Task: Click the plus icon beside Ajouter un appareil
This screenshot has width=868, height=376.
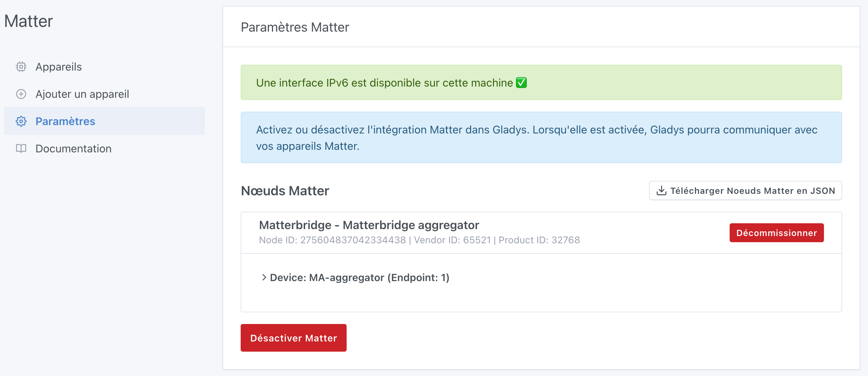Action: click(x=21, y=94)
